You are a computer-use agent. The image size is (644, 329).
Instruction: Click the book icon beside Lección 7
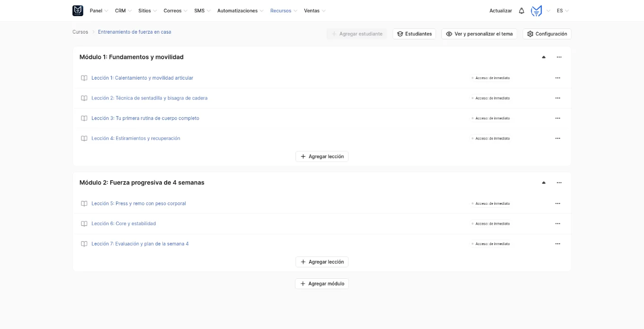(84, 244)
